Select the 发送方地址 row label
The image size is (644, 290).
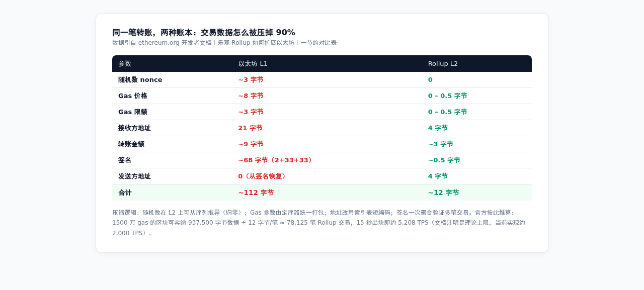[134, 176]
